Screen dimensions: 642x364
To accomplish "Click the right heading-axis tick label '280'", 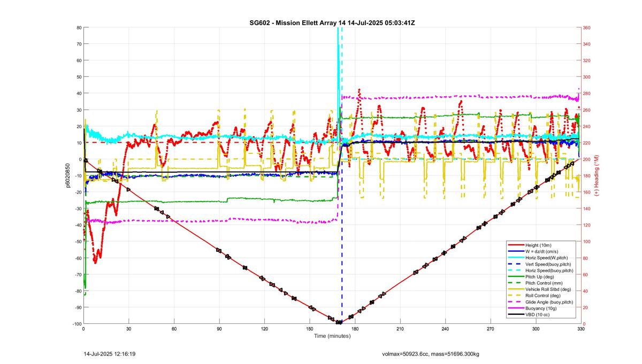I will coord(587,94).
